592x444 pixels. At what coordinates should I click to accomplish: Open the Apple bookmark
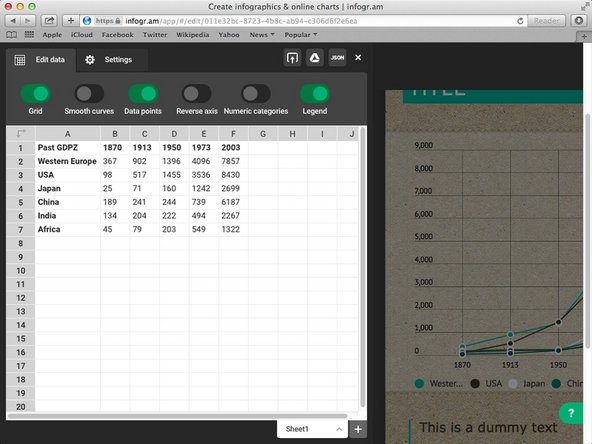[x=52, y=35]
